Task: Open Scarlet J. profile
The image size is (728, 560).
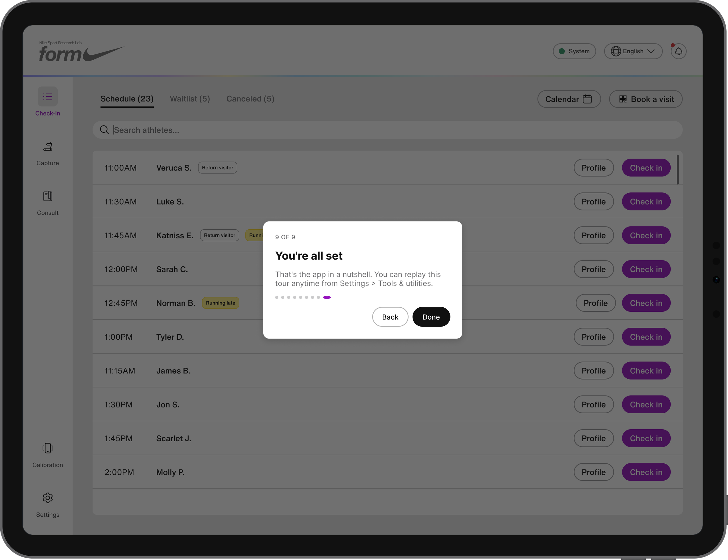Action: [x=593, y=438]
